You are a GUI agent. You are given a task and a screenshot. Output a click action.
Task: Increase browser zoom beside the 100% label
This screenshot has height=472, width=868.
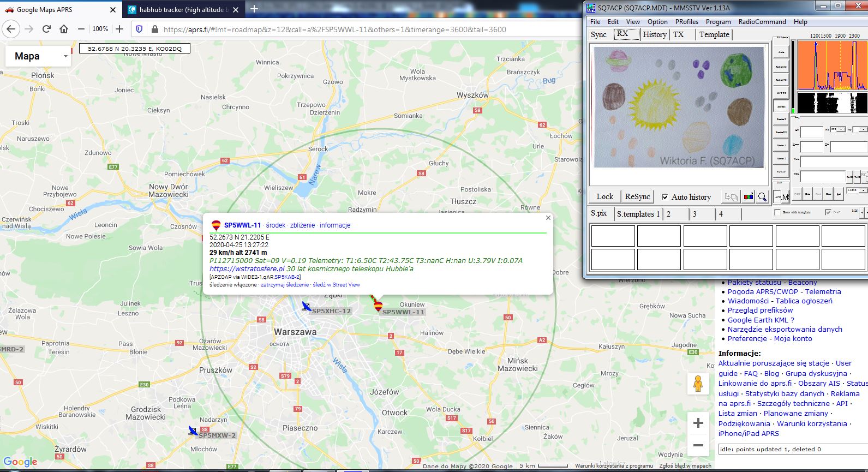click(x=119, y=29)
